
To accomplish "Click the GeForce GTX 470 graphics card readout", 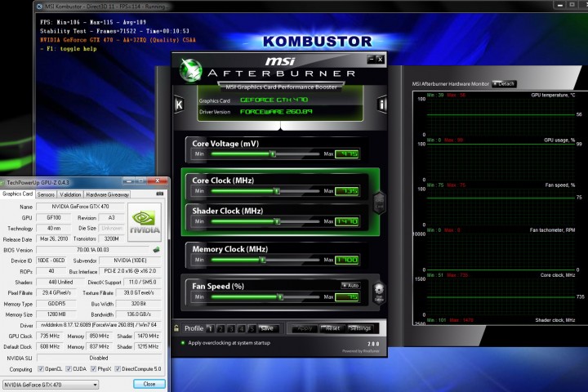I will pyautogui.click(x=274, y=100).
